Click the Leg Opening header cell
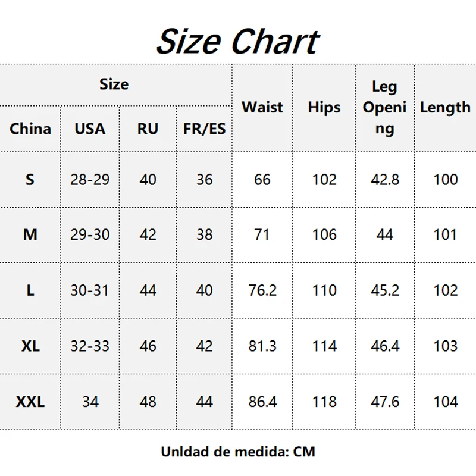The image size is (476, 476). point(385,108)
